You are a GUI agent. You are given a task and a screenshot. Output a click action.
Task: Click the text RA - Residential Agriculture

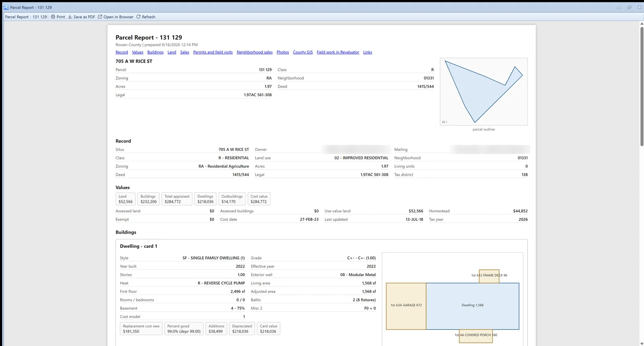coord(224,166)
